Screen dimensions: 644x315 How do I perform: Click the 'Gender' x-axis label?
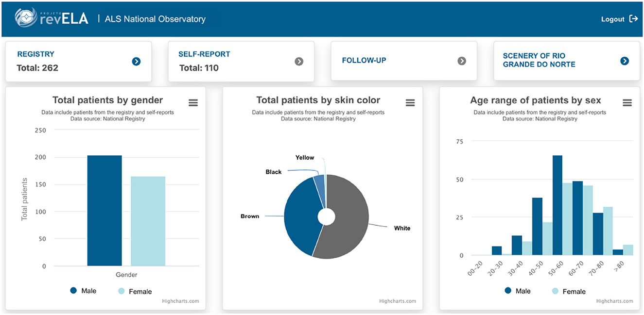point(126,275)
